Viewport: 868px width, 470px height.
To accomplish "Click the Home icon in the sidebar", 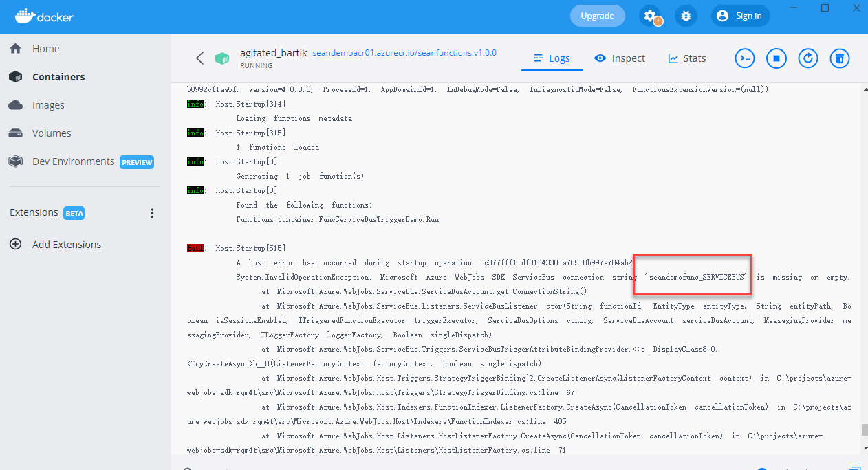I will click(16, 49).
